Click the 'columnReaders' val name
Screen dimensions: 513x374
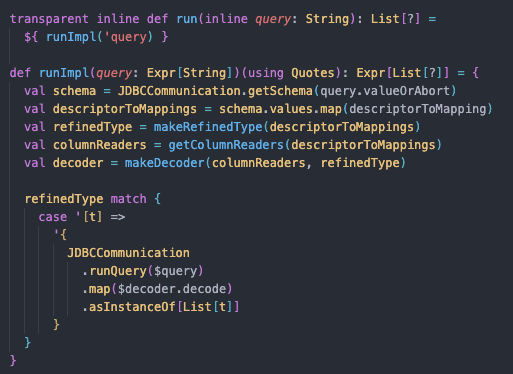pyautogui.click(x=100, y=145)
